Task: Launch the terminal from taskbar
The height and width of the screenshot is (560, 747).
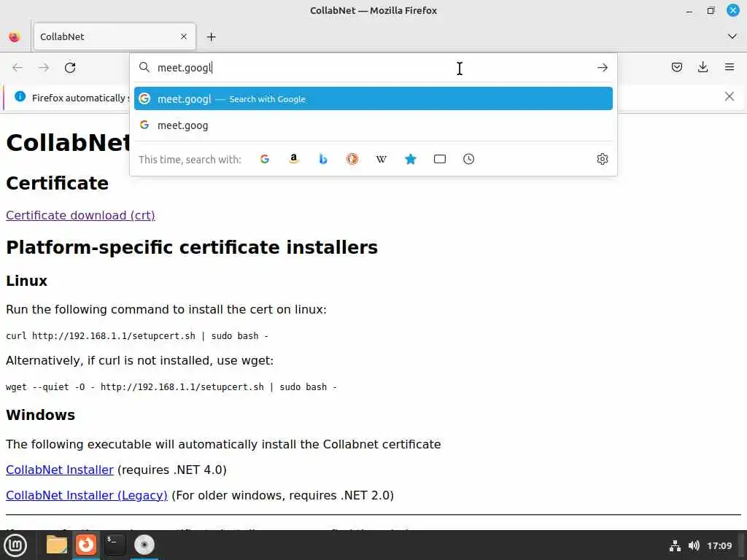Action: point(115,545)
